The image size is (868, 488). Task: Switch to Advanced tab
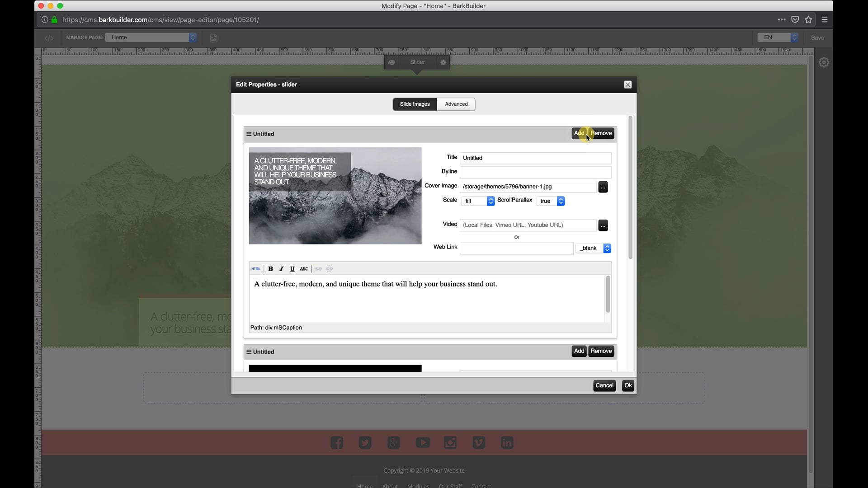(456, 104)
